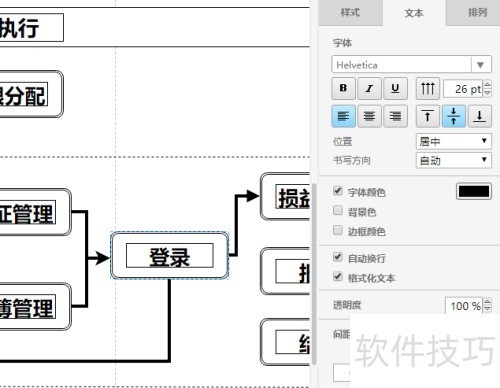Align text to the top
The image size is (500, 388).
pyautogui.click(x=428, y=116)
